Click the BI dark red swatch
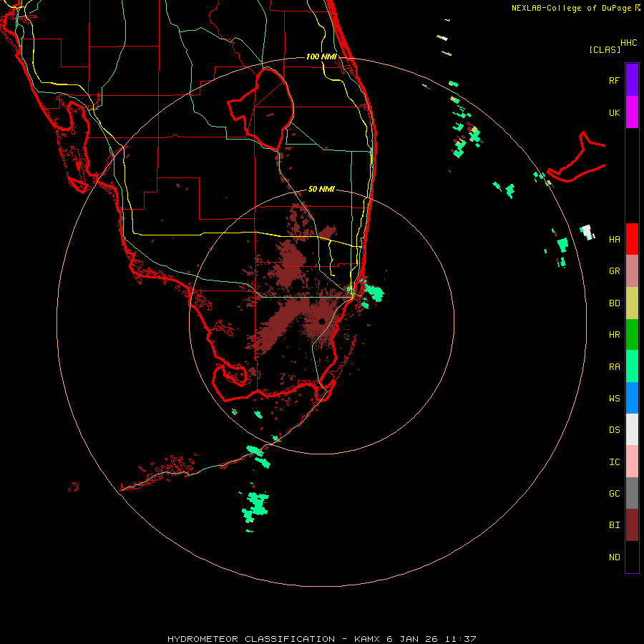The width and height of the screenshot is (644, 644). click(x=632, y=525)
